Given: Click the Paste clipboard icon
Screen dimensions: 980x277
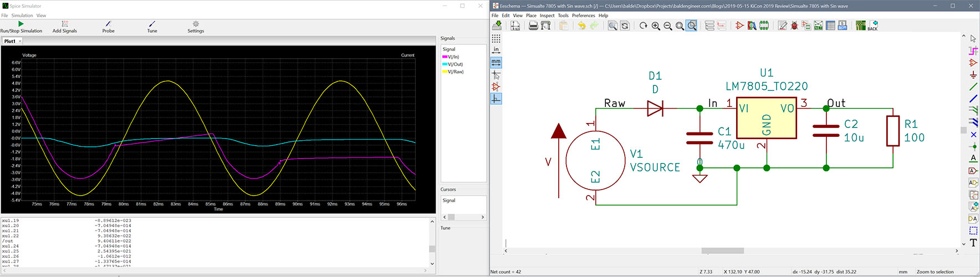Looking at the screenshot, I should [x=564, y=25].
